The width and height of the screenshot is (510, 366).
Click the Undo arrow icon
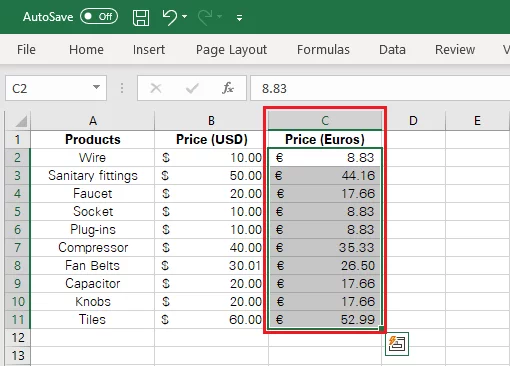(x=170, y=17)
